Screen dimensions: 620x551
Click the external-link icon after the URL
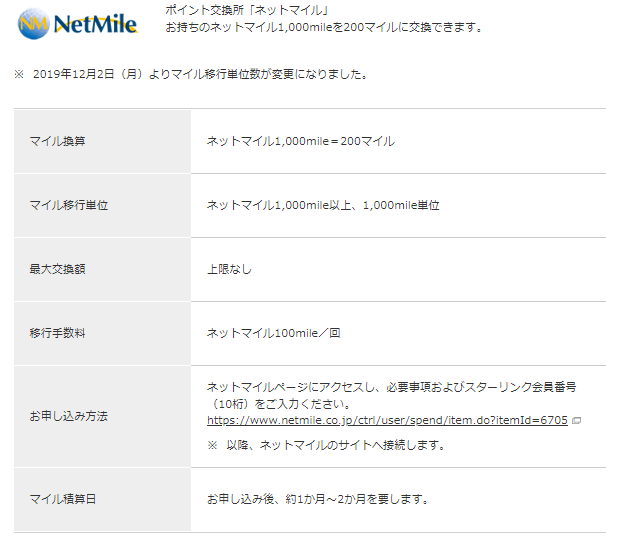pyautogui.click(x=577, y=420)
